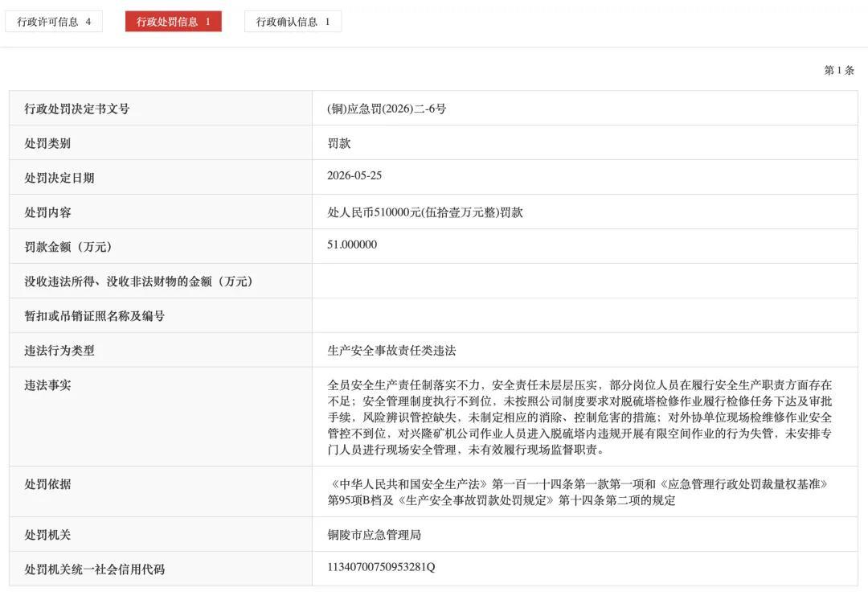
Task: Select text 处人民币510000元(伍拾壹万元整)罚款
Action: coord(425,212)
